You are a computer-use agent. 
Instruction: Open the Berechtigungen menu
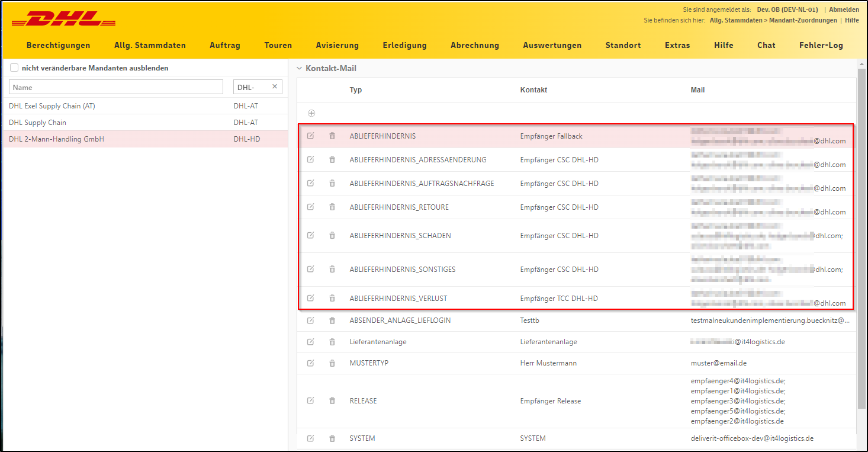pos(59,45)
